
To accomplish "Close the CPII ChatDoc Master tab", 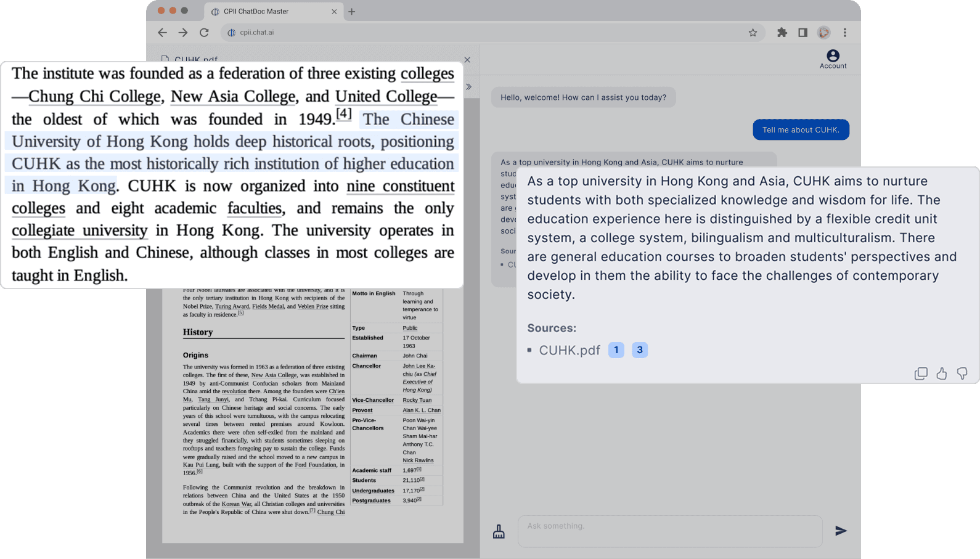I will coord(334,11).
